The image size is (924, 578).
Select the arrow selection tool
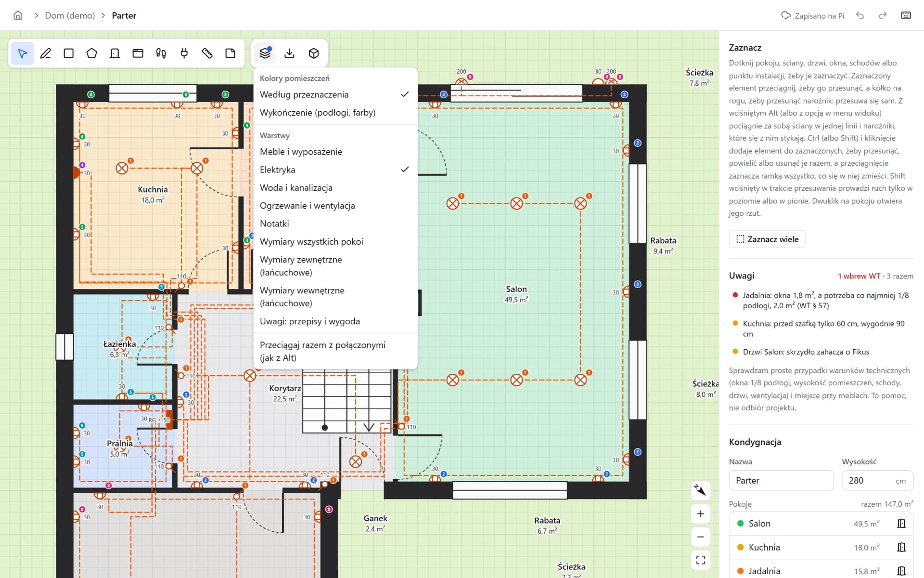(22, 53)
